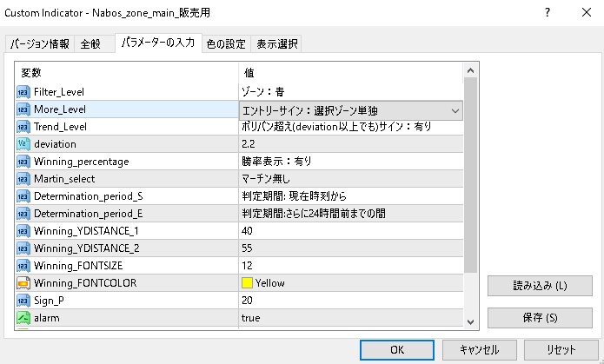
Task: Click the Filter_Level value ゾーン：青
Action: 263,92
